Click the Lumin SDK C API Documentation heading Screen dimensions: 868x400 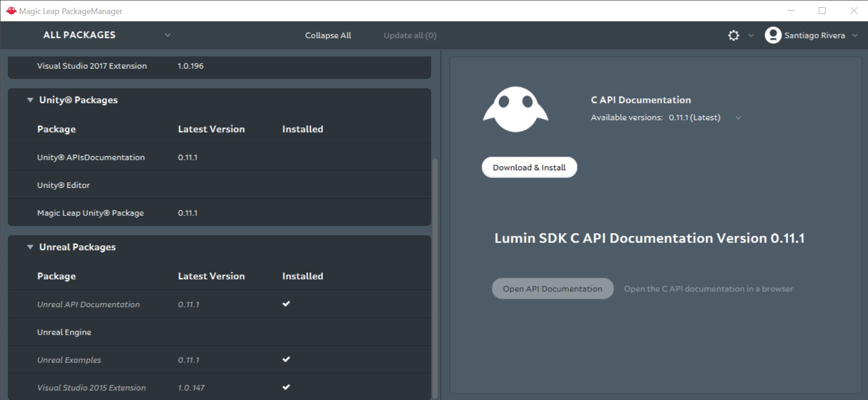[x=649, y=238]
